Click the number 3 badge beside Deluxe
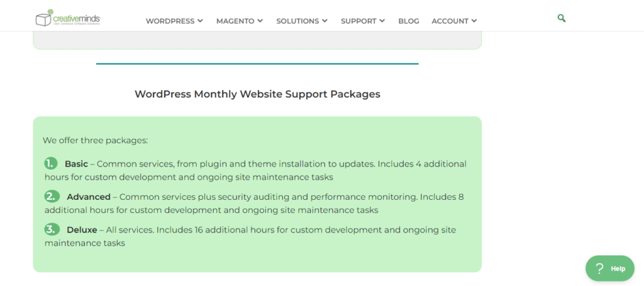This screenshot has height=286, width=644. point(52,229)
